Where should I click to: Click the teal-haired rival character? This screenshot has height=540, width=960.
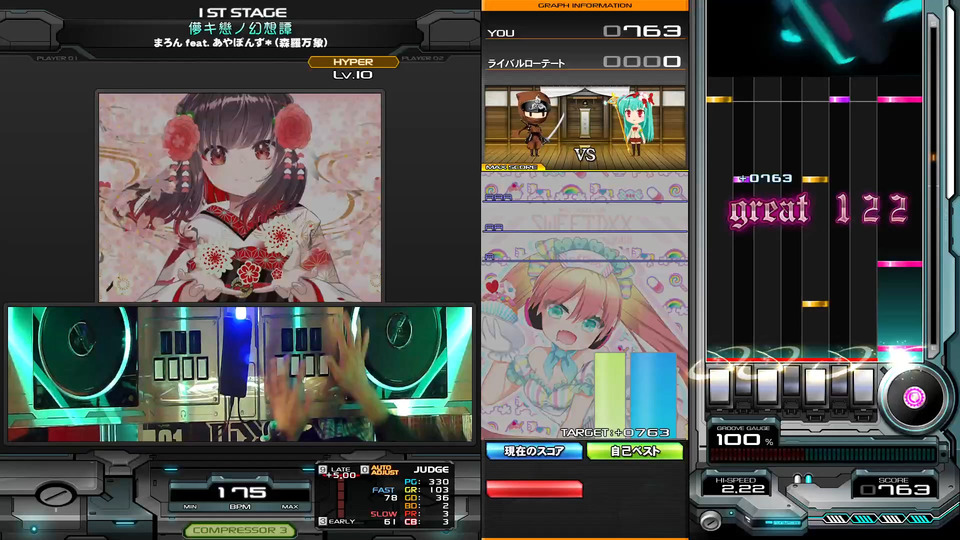pyautogui.click(x=634, y=124)
